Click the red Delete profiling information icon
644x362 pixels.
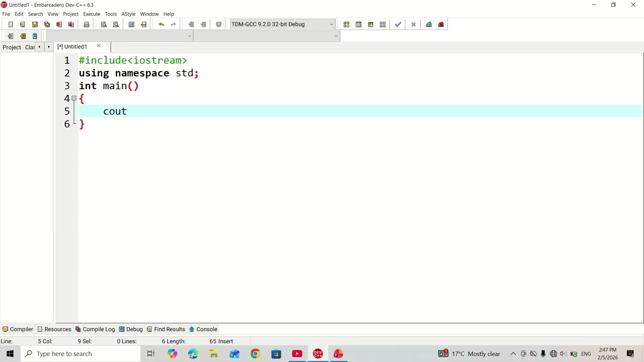pyautogui.click(x=441, y=24)
